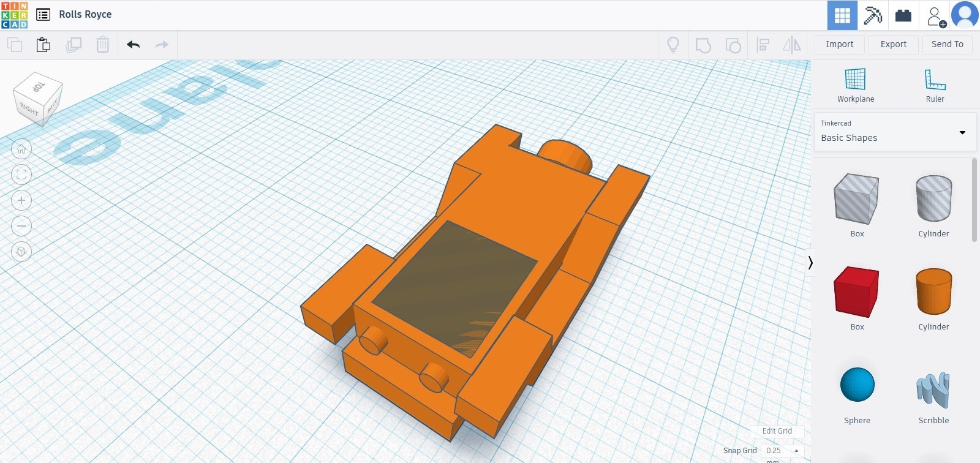
Task: Click the Group shapes icon
Action: click(703, 45)
